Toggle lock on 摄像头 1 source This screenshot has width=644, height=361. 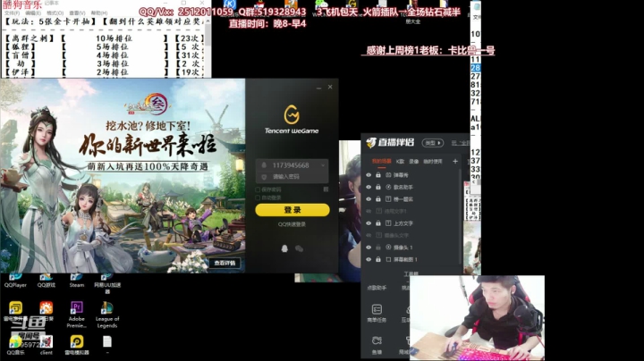point(378,248)
